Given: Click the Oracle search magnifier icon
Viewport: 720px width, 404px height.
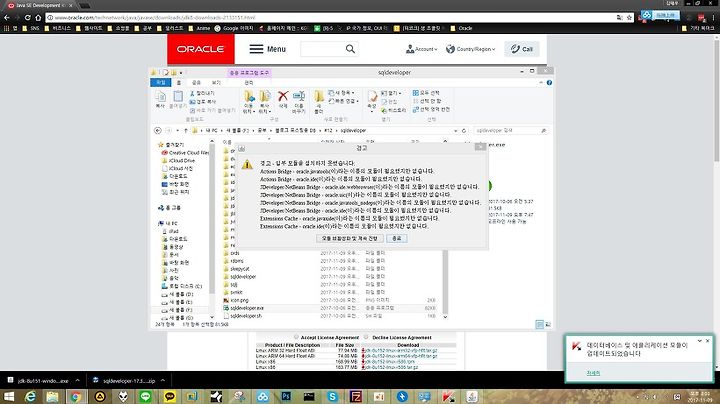Looking at the screenshot, I should (350, 49).
